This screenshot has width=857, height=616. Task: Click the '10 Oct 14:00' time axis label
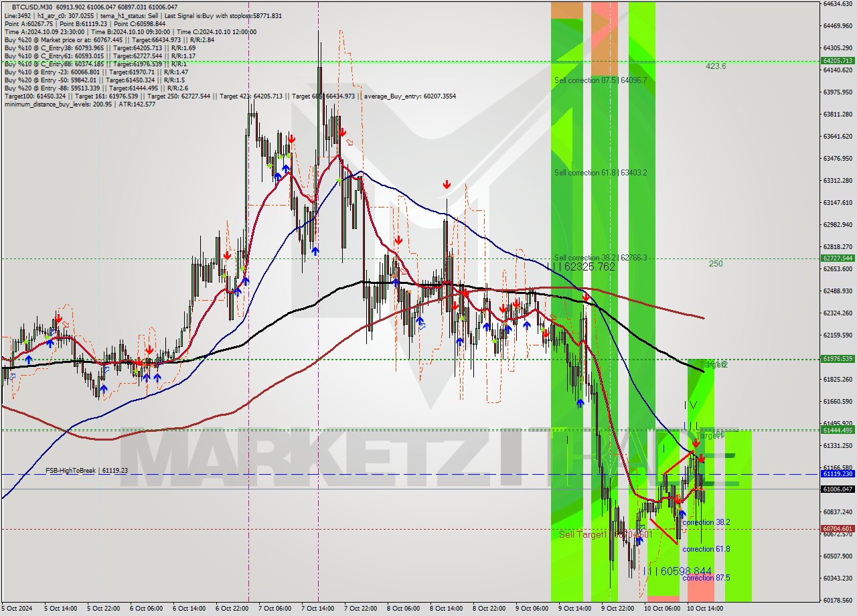click(705, 609)
